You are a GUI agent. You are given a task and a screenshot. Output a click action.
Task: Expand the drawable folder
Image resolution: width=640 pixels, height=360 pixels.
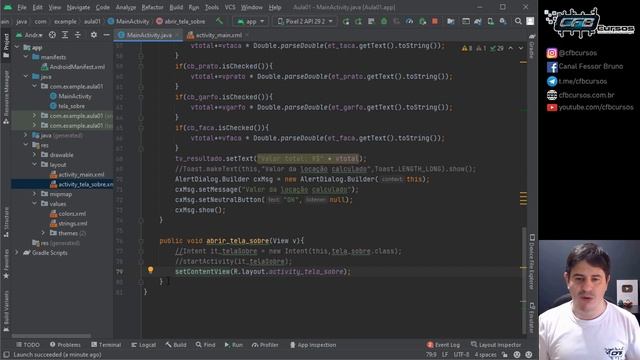click(x=35, y=155)
